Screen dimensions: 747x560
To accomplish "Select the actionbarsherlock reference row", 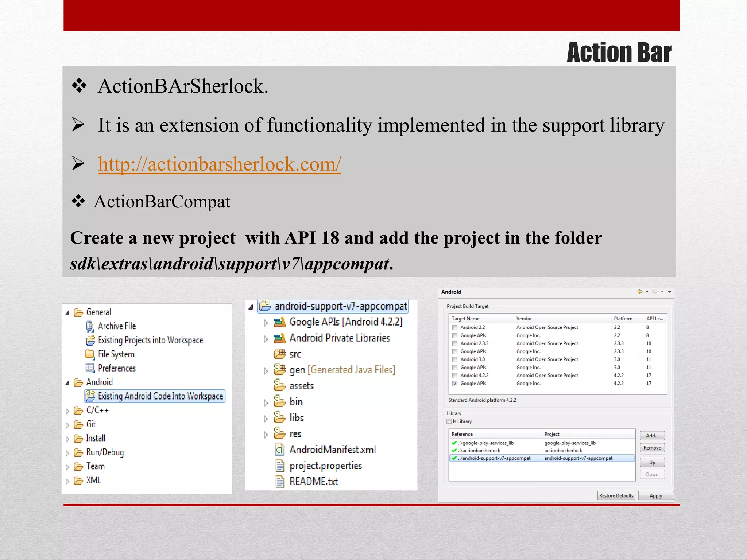I will [x=542, y=451].
